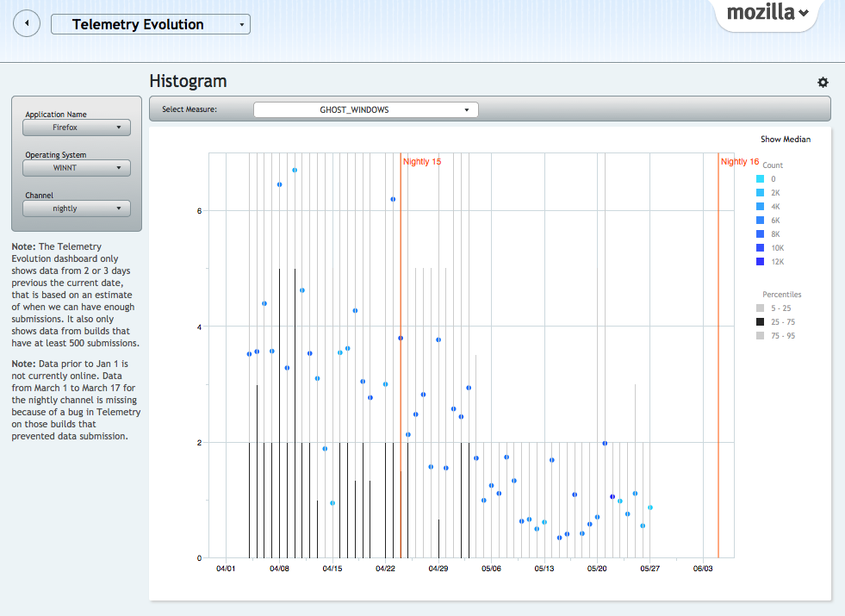Toggle Show Median option
The width and height of the screenshot is (845, 616).
coord(785,139)
